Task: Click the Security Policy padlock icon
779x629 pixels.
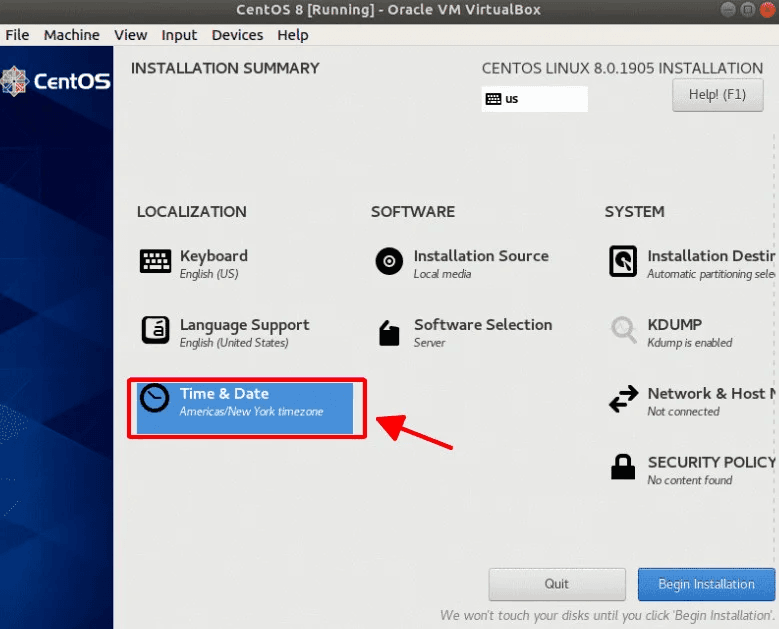Action: (623, 467)
